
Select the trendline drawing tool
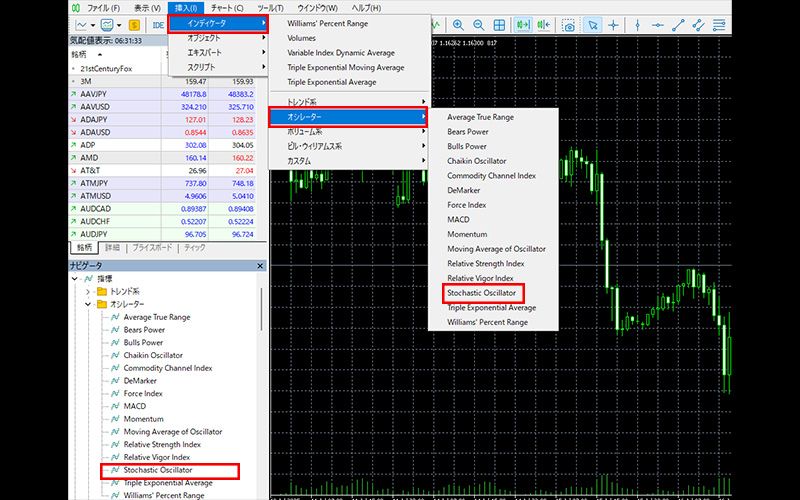click(x=678, y=25)
